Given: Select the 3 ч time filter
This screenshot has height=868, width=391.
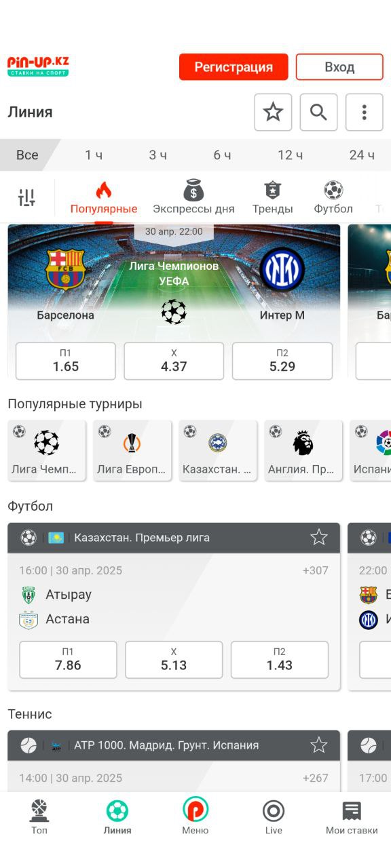Looking at the screenshot, I should click(158, 155).
